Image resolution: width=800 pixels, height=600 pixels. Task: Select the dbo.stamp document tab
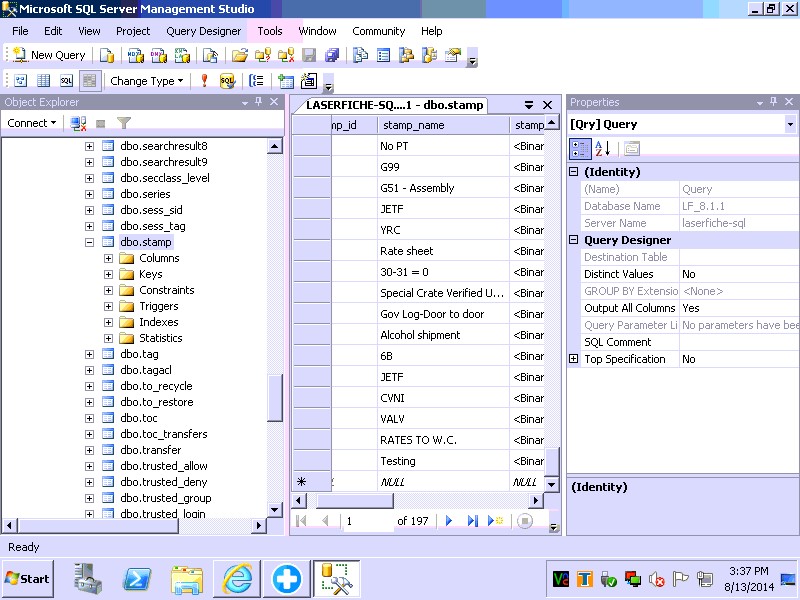coord(394,104)
